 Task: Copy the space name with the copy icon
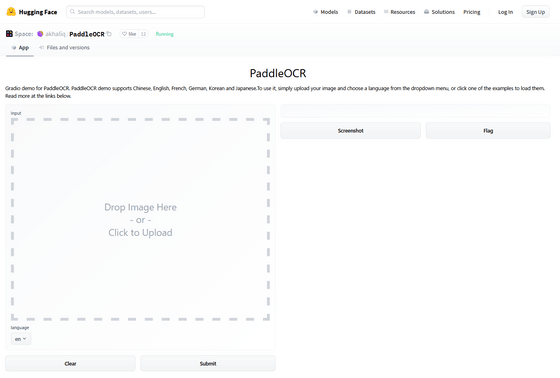point(109,34)
